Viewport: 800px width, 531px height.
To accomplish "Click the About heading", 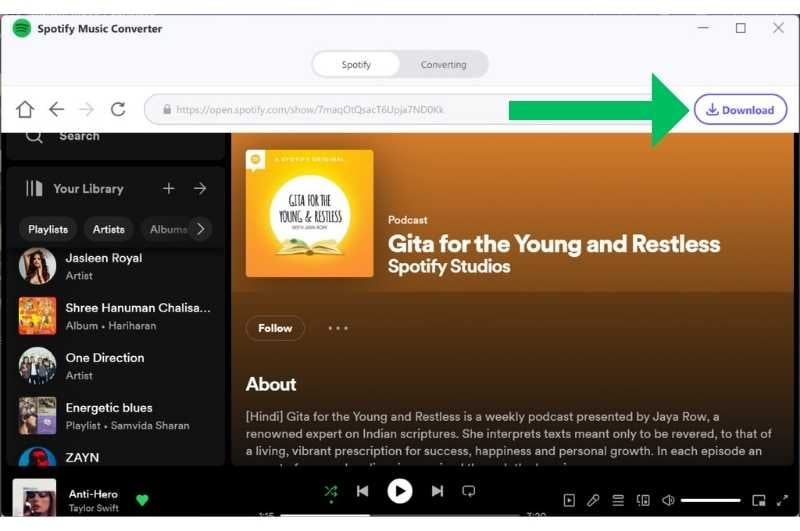I will [x=271, y=384].
